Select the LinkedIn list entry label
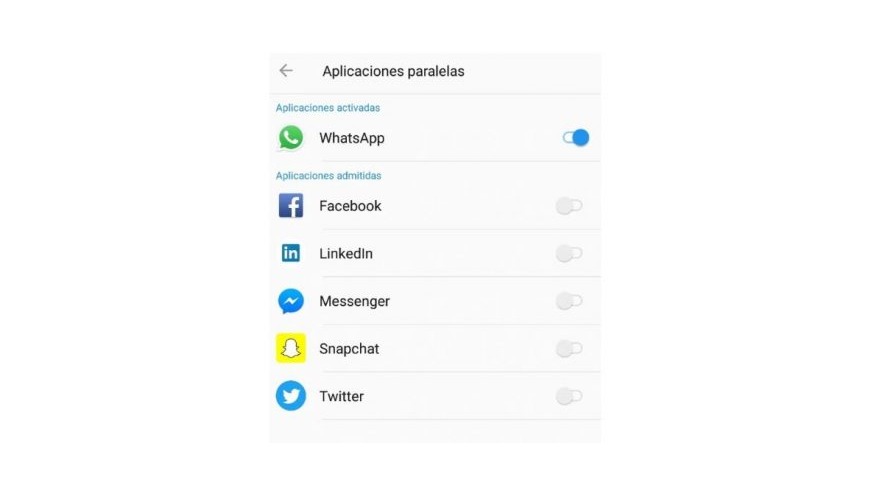The image size is (880, 495). pyautogui.click(x=346, y=254)
